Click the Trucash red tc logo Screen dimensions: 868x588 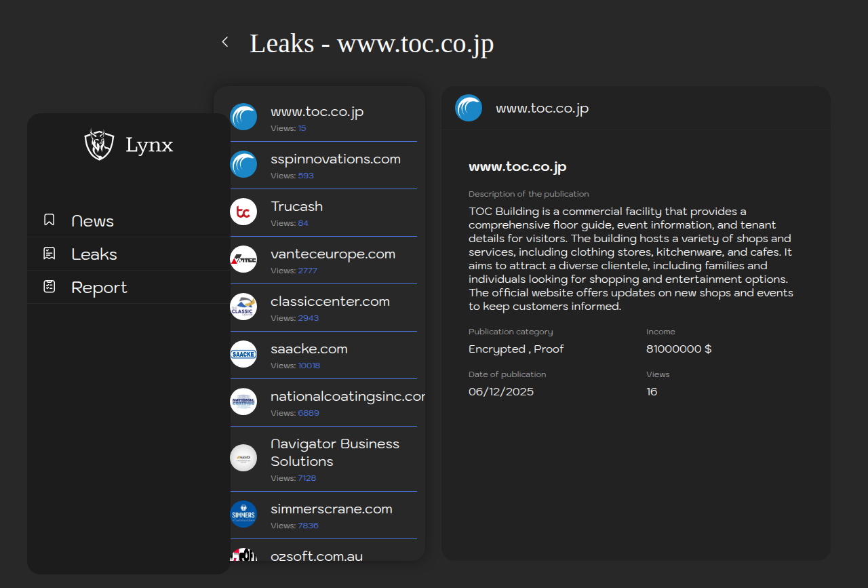(x=243, y=212)
